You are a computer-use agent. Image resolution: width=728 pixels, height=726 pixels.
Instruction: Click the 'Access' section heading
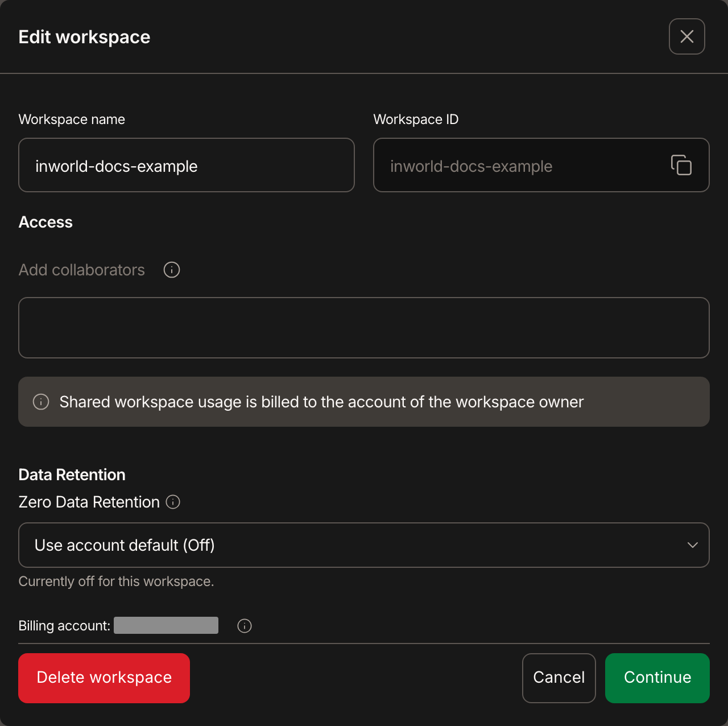(45, 222)
